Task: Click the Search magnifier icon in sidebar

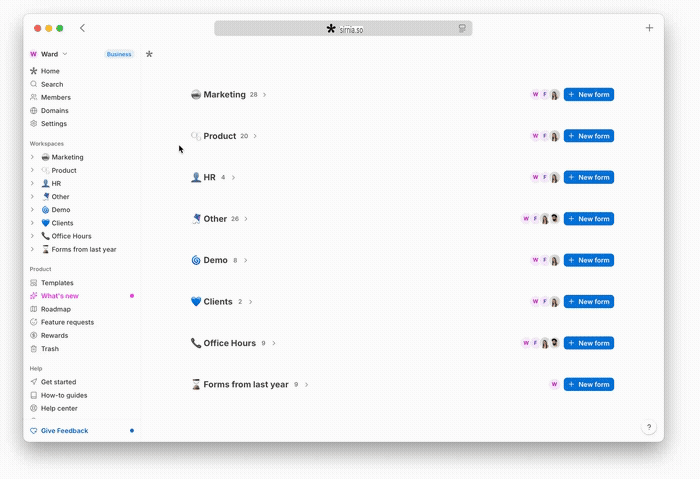Action: (33, 84)
